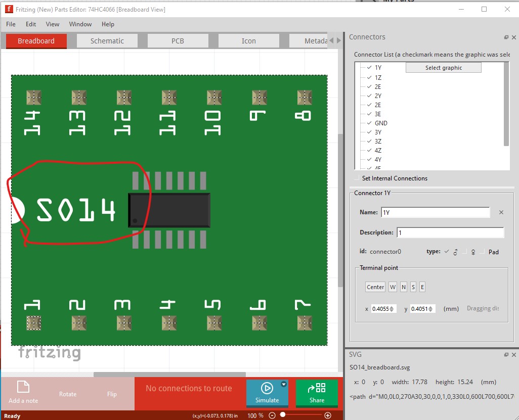Screen dimensions: 519x420
Task: Click the Fritzing app icon in title bar
Action: [x=9, y=9]
